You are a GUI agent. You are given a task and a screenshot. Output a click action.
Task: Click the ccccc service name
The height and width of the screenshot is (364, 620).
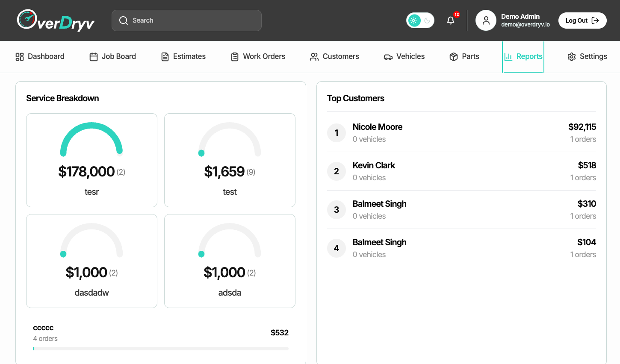click(x=43, y=328)
